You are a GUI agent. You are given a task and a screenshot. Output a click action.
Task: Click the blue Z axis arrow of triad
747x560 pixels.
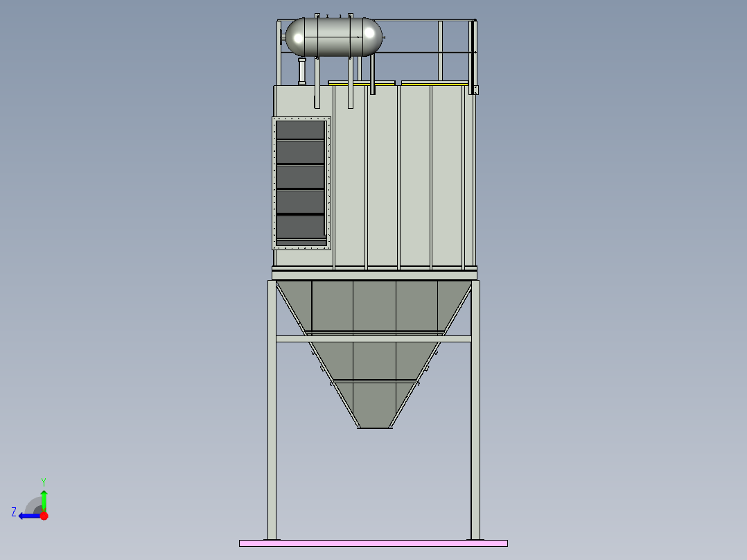tap(30, 516)
